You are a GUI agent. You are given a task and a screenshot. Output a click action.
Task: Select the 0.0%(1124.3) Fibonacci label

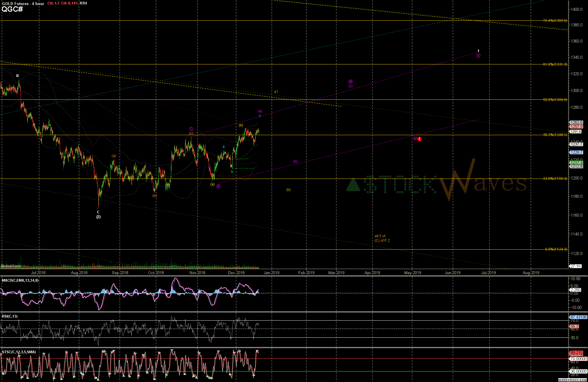click(x=556, y=249)
